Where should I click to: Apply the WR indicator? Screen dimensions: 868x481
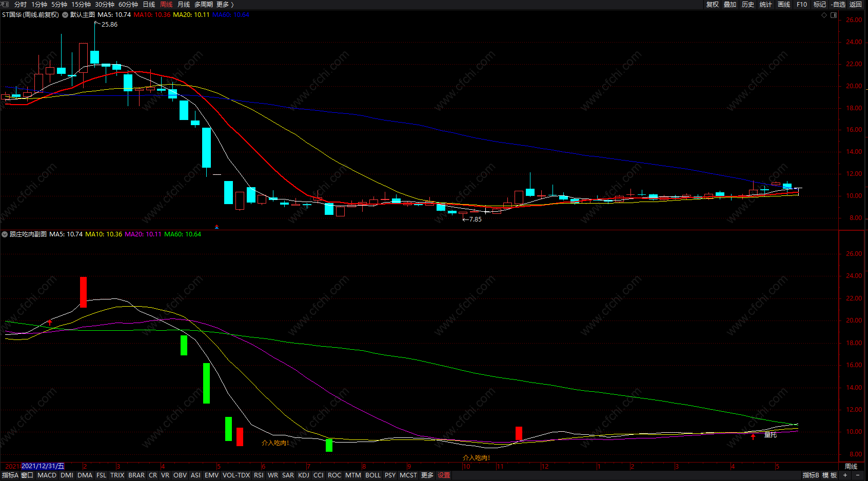[273, 475]
